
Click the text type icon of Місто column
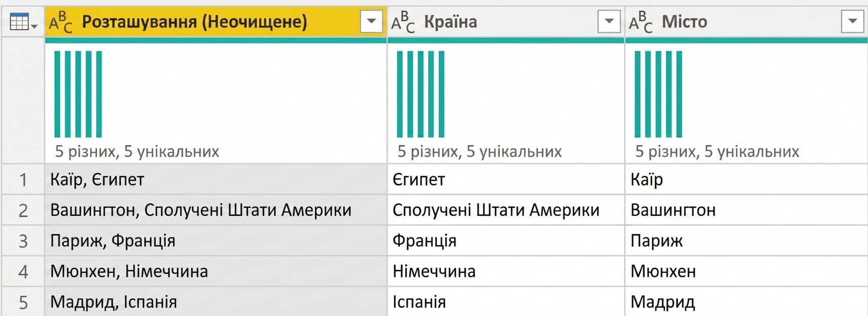tap(641, 22)
